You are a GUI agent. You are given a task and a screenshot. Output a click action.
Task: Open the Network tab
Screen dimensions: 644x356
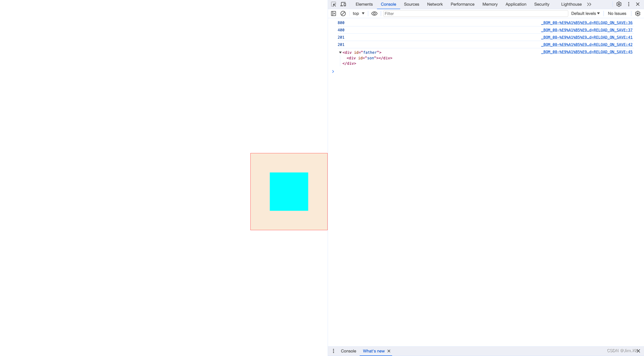435,4
